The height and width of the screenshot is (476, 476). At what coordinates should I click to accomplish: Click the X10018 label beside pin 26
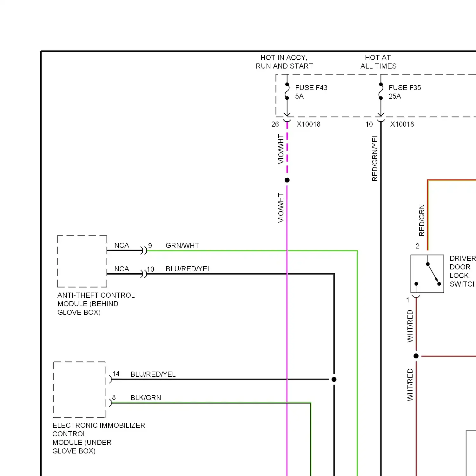click(308, 124)
